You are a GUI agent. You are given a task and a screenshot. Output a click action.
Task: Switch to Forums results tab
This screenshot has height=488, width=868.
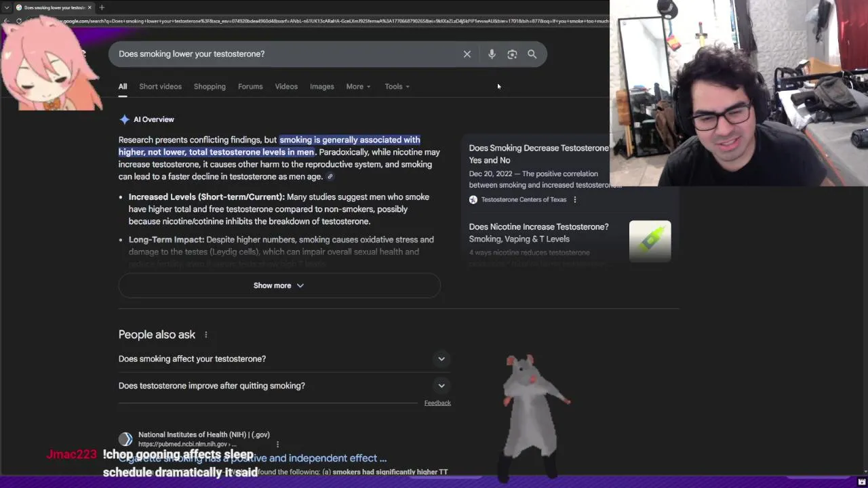click(250, 87)
